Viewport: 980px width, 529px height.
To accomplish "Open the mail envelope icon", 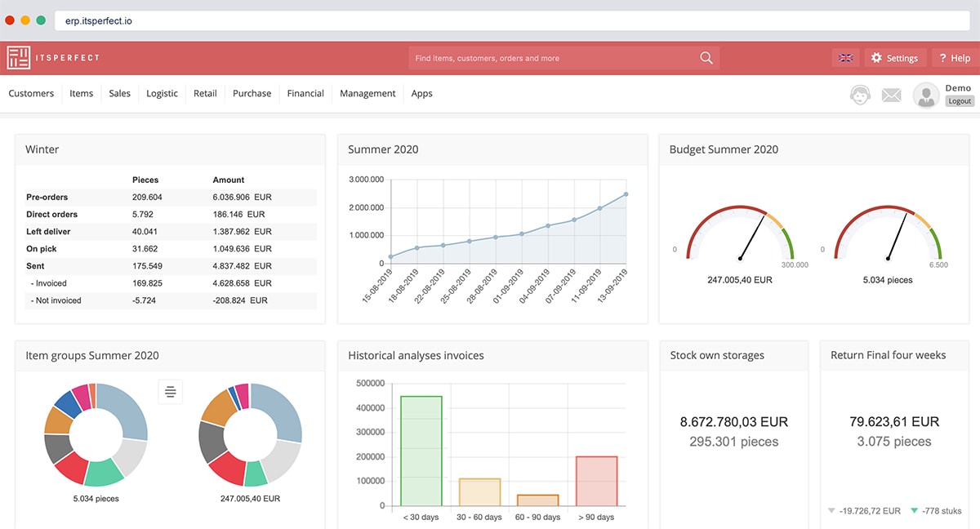I will click(891, 96).
